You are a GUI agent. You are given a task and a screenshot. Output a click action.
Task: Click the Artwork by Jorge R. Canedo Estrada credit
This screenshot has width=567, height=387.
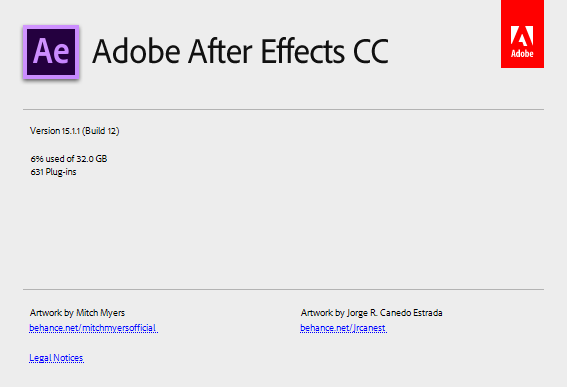click(371, 313)
